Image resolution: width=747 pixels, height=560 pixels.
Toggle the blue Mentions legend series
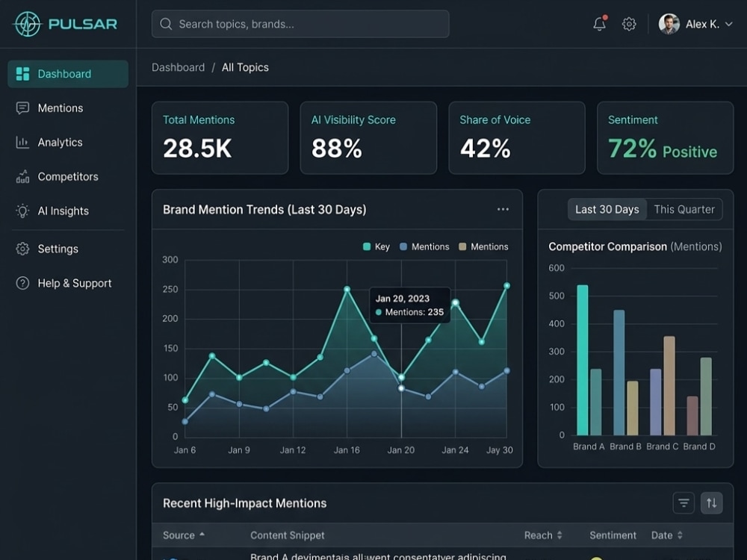[x=424, y=246]
